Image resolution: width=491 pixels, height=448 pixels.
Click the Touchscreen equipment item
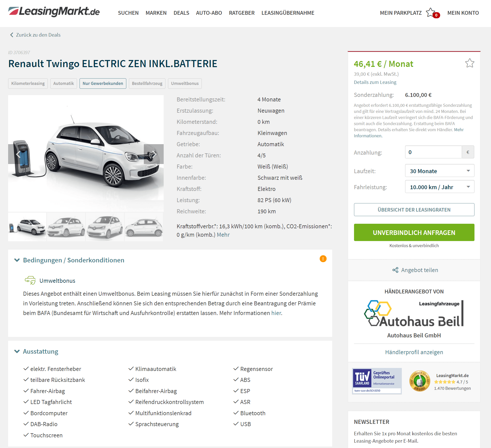click(46, 435)
